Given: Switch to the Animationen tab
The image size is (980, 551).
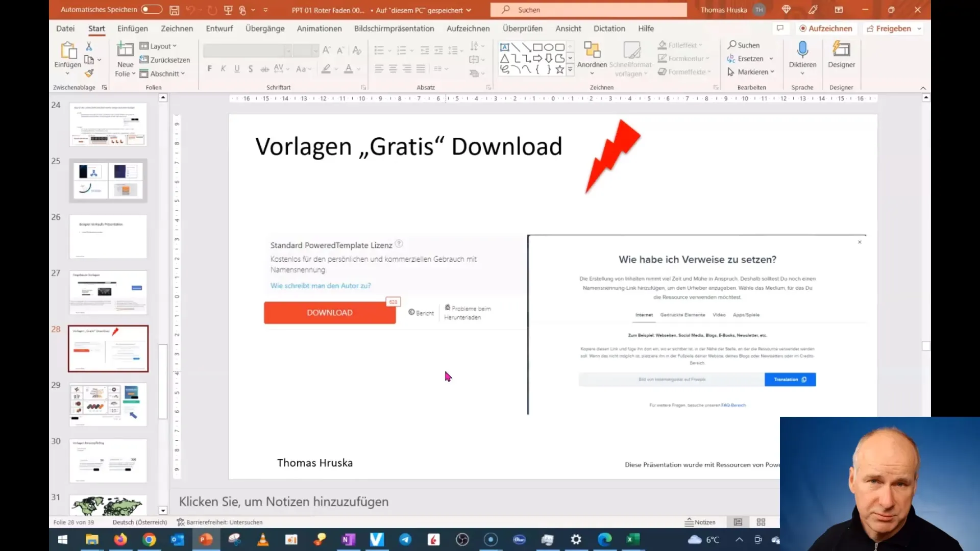Looking at the screenshot, I should coord(320,29).
